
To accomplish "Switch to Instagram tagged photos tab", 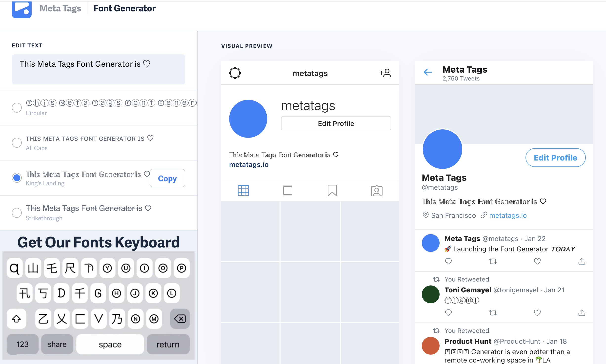I will pyautogui.click(x=377, y=191).
